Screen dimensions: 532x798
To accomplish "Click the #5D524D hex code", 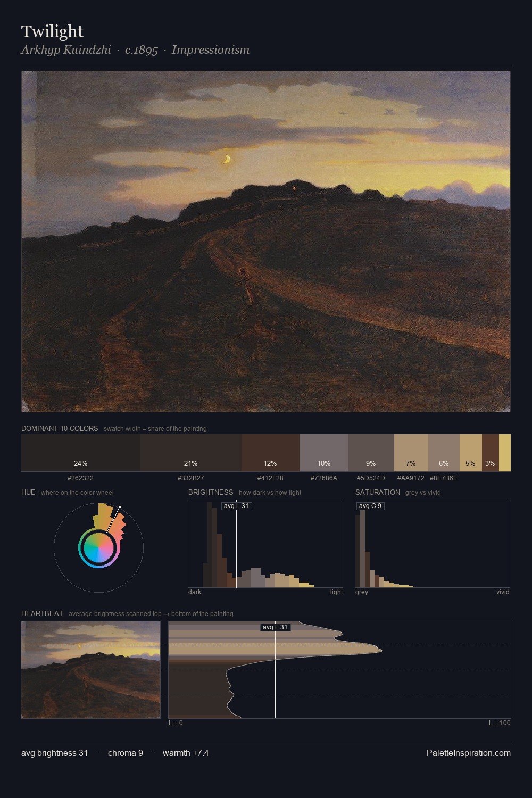I will tap(371, 478).
